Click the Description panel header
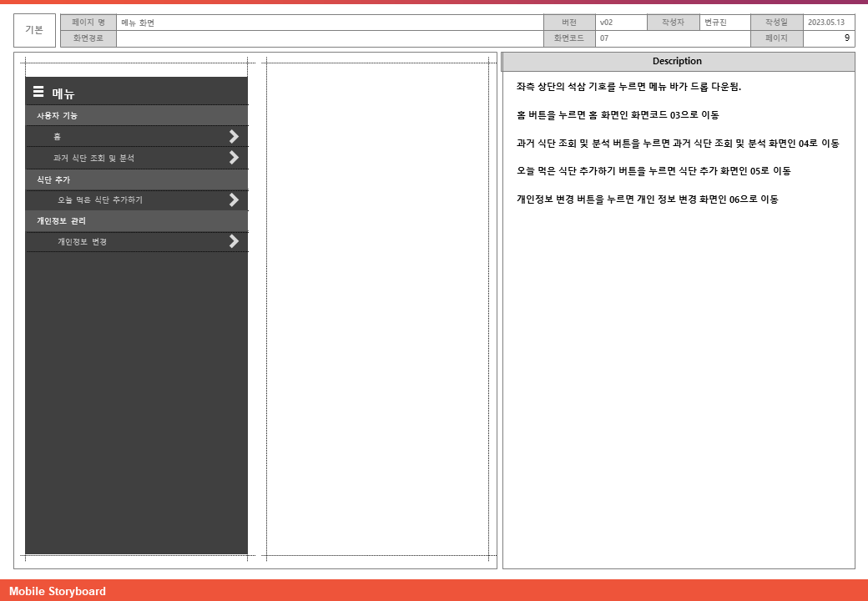This screenshot has height=601, width=868. (678, 62)
